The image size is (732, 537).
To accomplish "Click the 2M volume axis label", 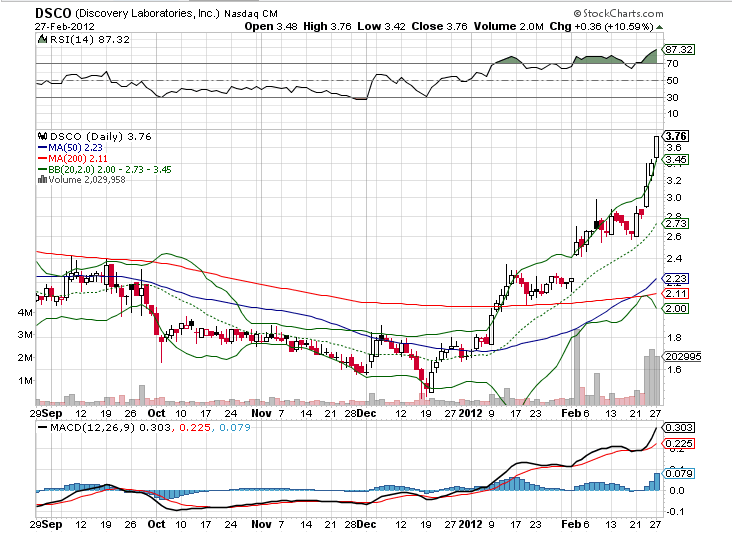I will [x=25, y=358].
